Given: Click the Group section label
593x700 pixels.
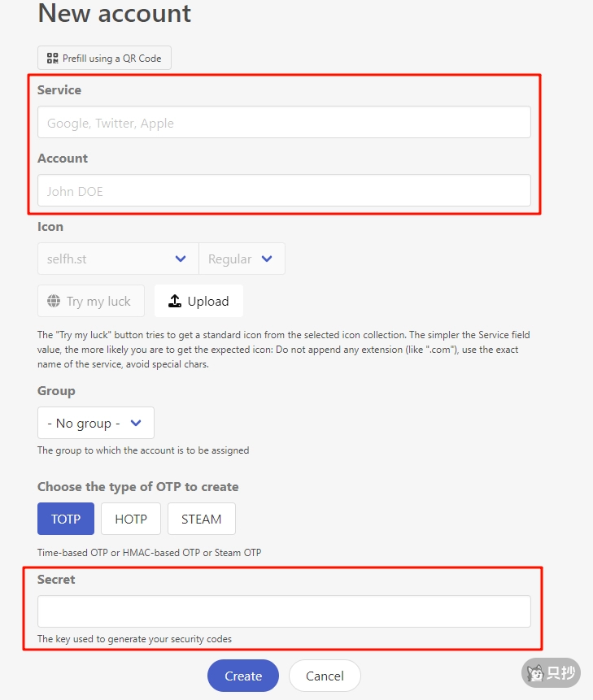Looking at the screenshot, I should coord(56,390).
